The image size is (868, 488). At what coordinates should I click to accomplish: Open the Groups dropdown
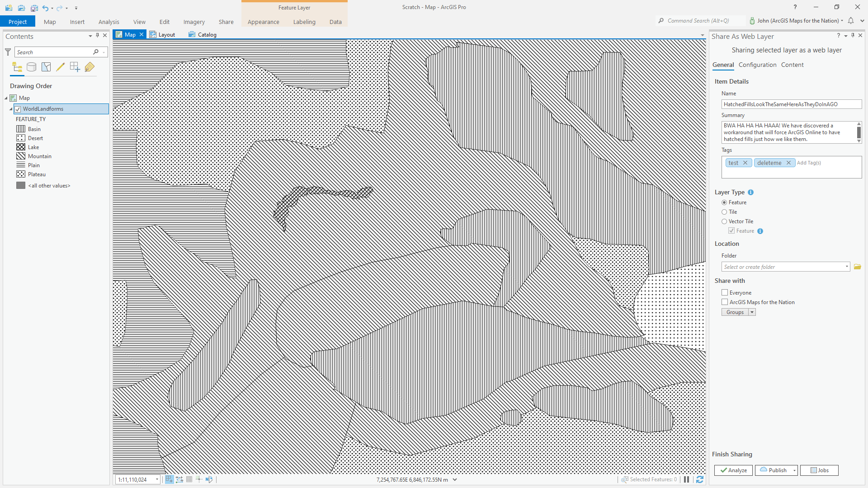(x=752, y=312)
